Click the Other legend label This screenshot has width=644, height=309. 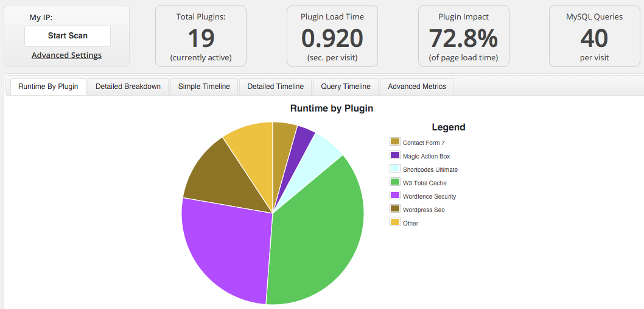411,224
